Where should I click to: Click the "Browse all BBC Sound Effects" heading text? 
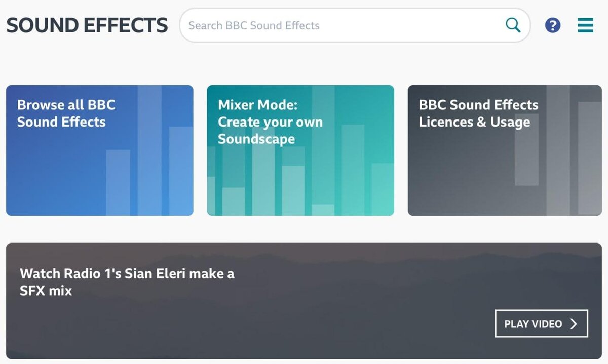pos(66,113)
